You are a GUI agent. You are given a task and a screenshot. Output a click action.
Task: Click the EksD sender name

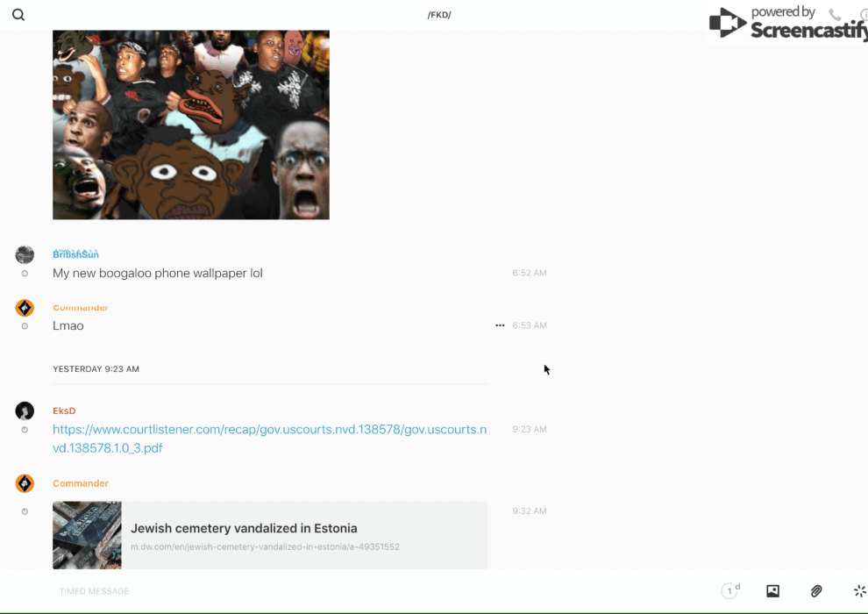click(64, 411)
